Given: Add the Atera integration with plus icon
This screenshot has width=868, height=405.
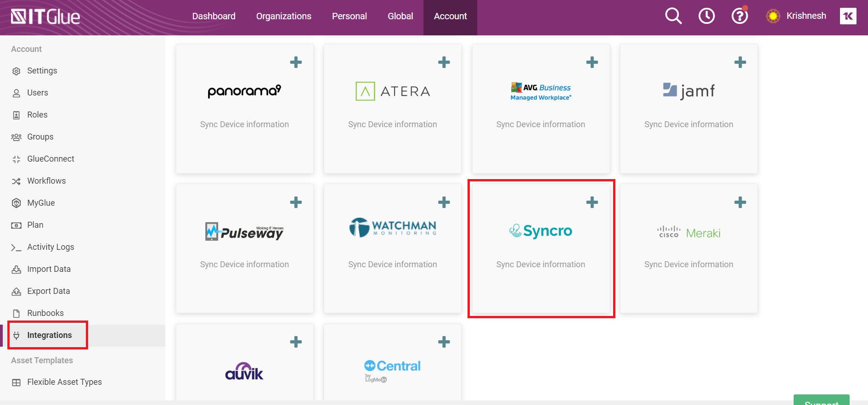Looking at the screenshot, I should click(x=444, y=62).
